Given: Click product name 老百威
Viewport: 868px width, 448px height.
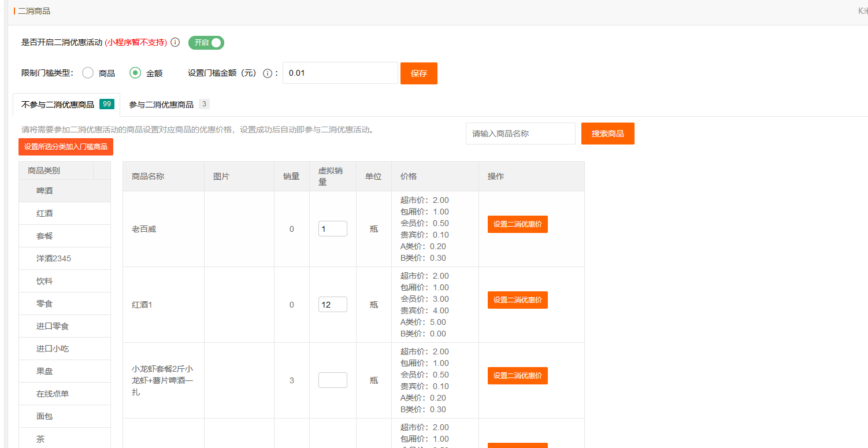Looking at the screenshot, I should (144, 229).
